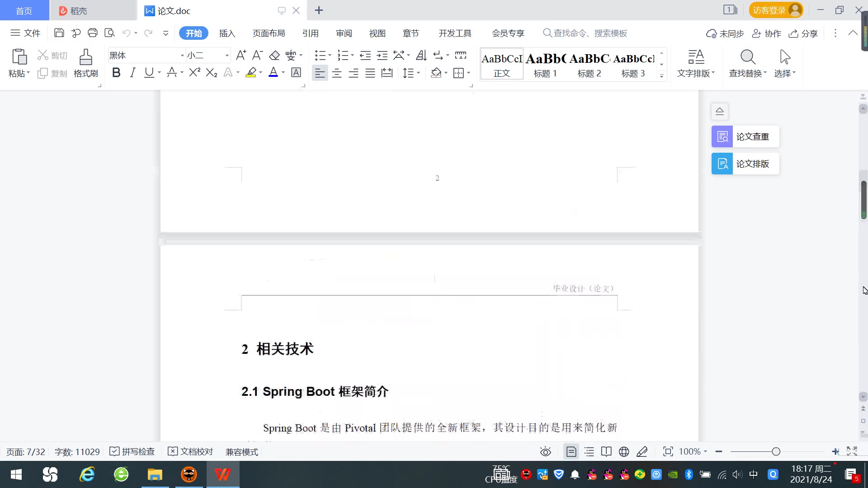Clear formatting with eraser icon
Viewport: 868px width, 488px height.
point(274,55)
